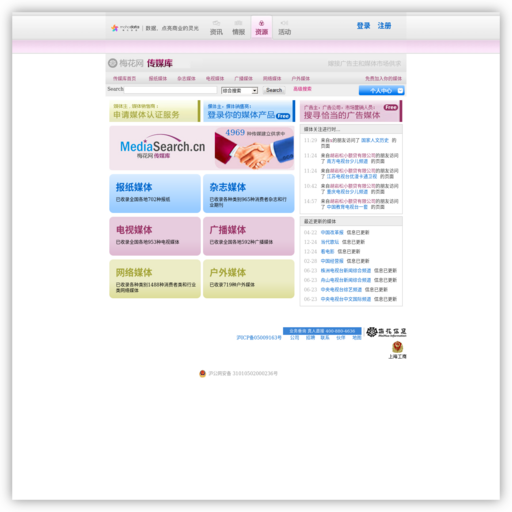Open the 报纸媒体 category tile

pyautogui.click(x=155, y=193)
